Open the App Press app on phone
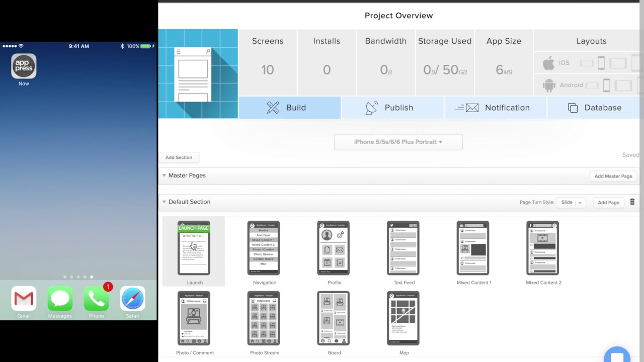The height and width of the screenshot is (362, 644). click(24, 66)
